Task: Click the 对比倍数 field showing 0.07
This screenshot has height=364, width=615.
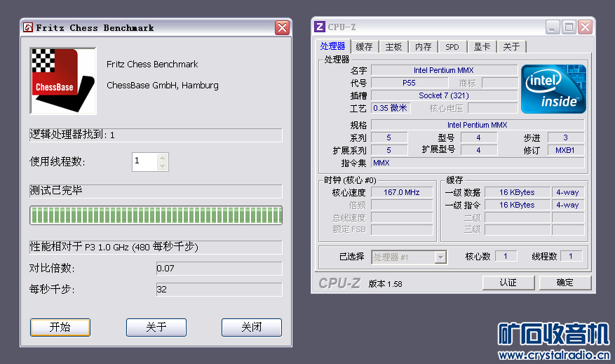Action: (219, 269)
